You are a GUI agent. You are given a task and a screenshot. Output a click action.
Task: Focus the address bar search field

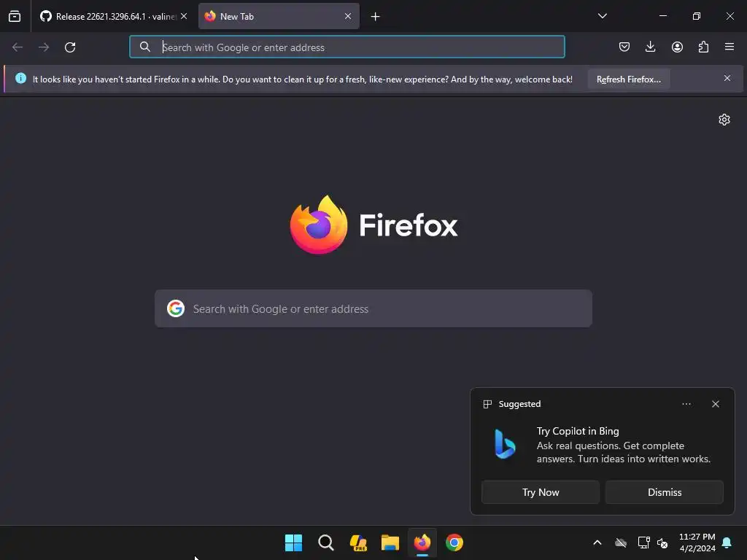[347, 47]
